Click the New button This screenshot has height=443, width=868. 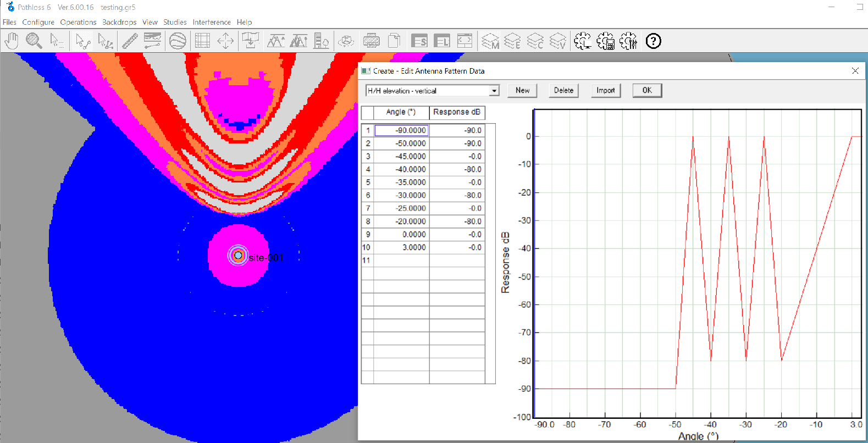pos(522,91)
